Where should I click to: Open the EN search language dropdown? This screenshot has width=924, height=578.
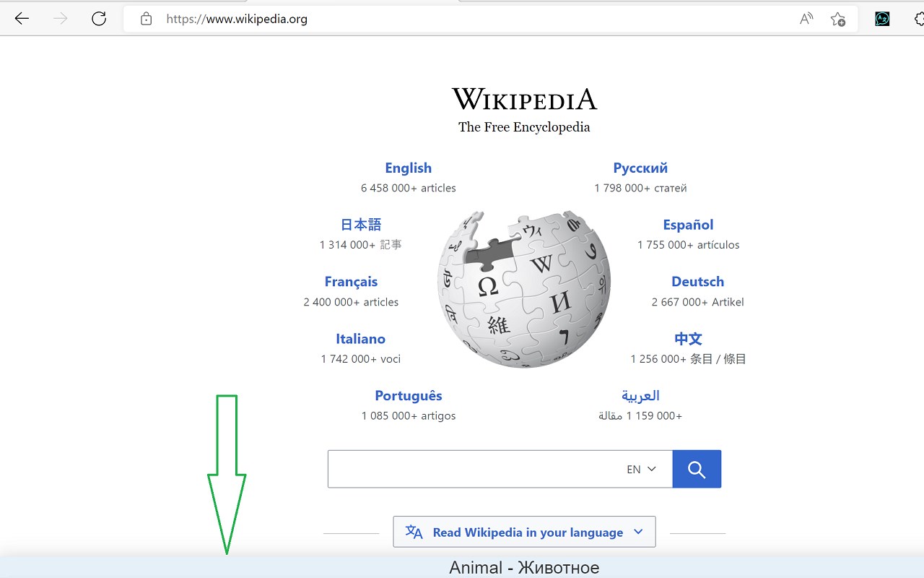click(641, 469)
